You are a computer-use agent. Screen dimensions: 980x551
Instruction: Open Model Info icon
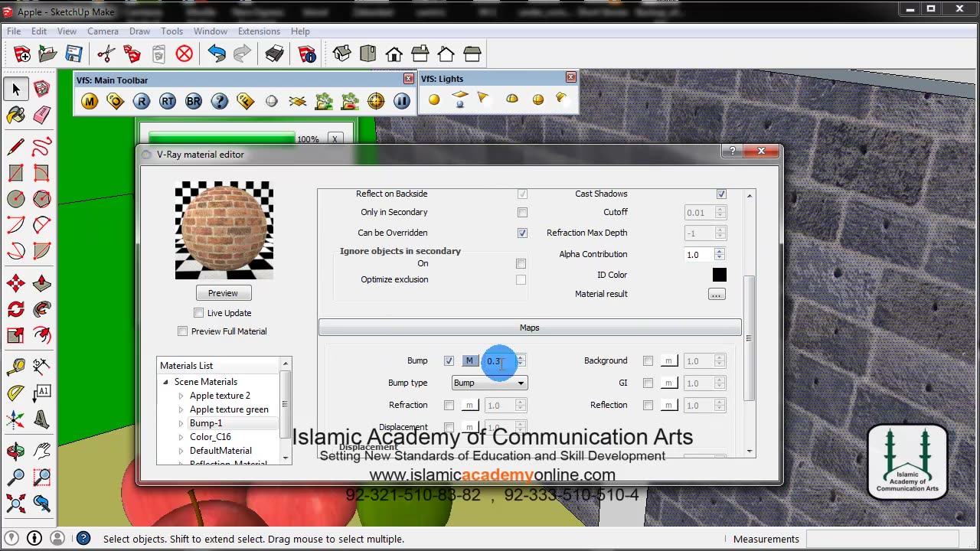307,54
